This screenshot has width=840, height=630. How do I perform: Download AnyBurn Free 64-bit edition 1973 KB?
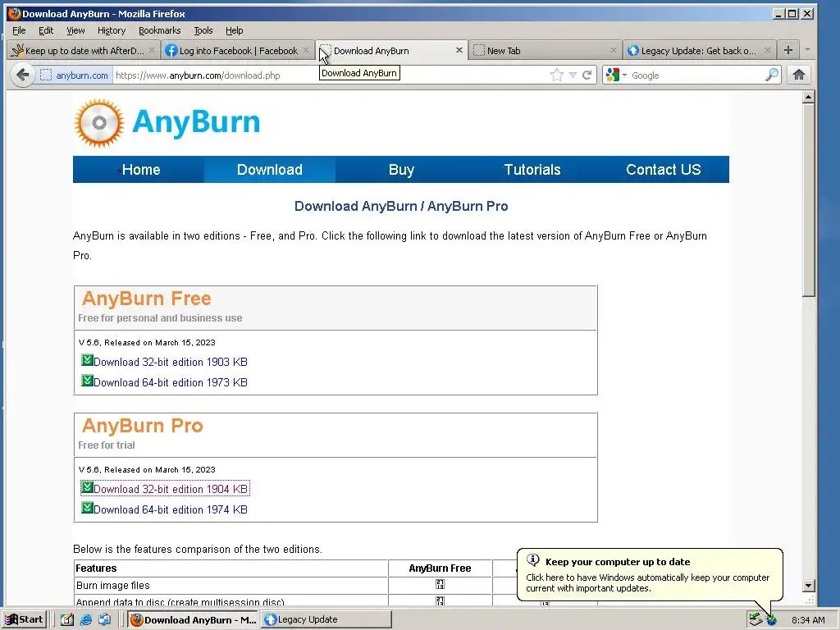[171, 382]
